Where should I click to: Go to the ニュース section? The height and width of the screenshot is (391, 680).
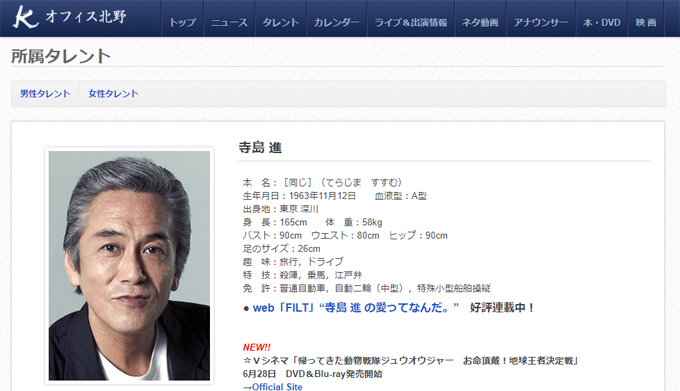(229, 23)
